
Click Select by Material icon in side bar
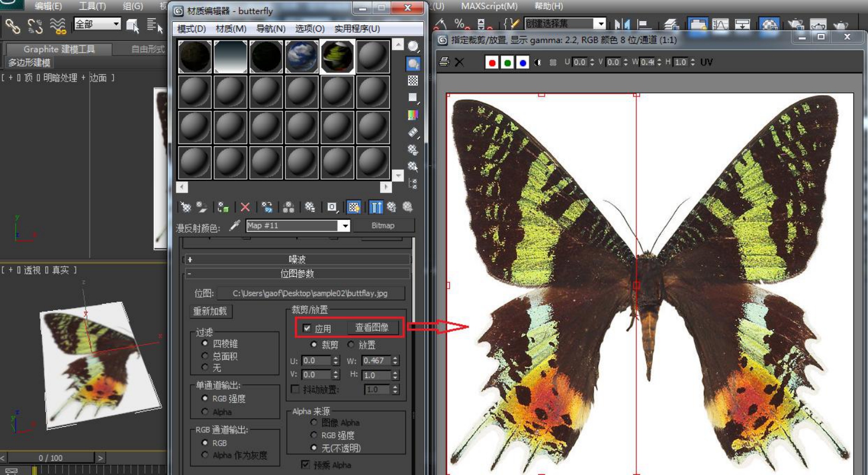coord(413,167)
